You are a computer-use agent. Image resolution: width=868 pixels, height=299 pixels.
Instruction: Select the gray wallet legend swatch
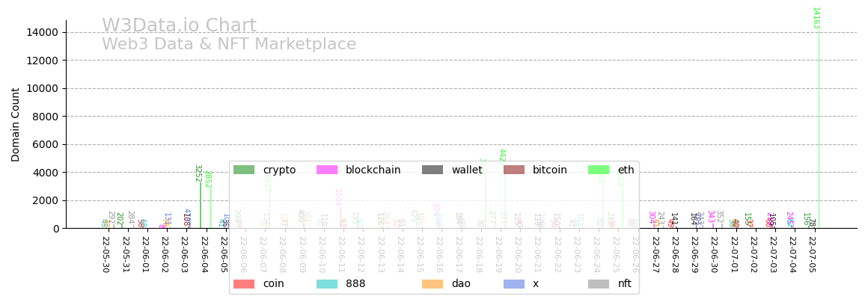coord(433,170)
